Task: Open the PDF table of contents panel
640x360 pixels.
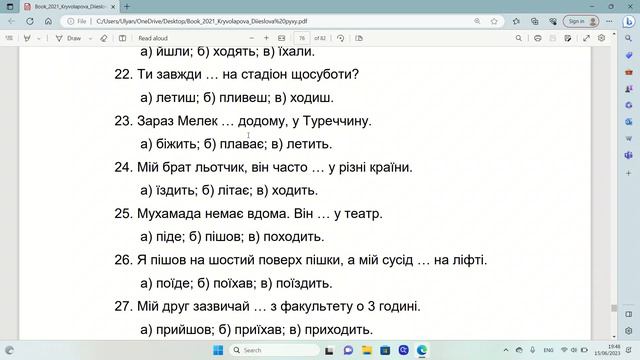Action: [x=9, y=38]
